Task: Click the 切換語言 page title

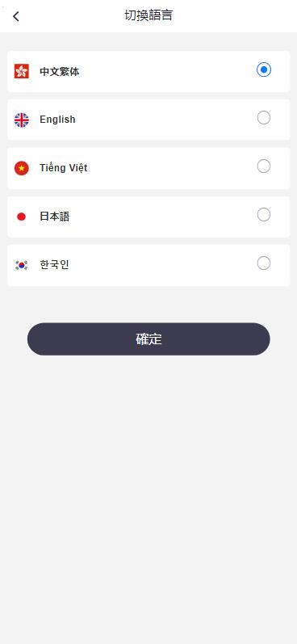Action: (148, 15)
